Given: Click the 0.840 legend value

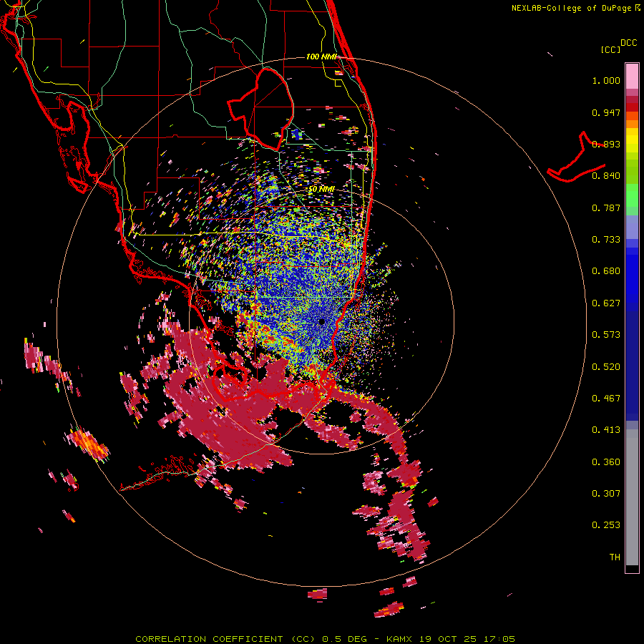Looking at the screenshot, I should point(606,176).
